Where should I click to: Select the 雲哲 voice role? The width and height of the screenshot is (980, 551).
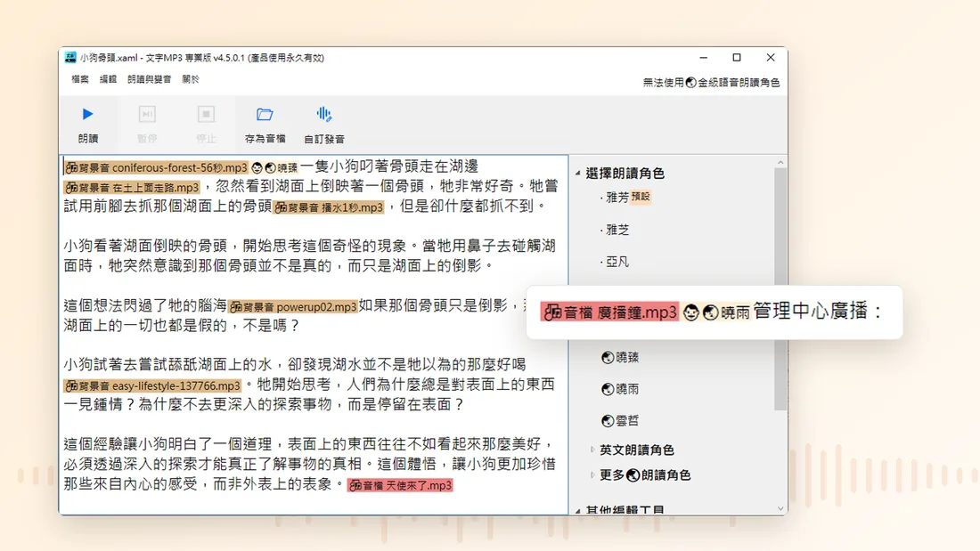pyautogui.click(x=620, y=420)
